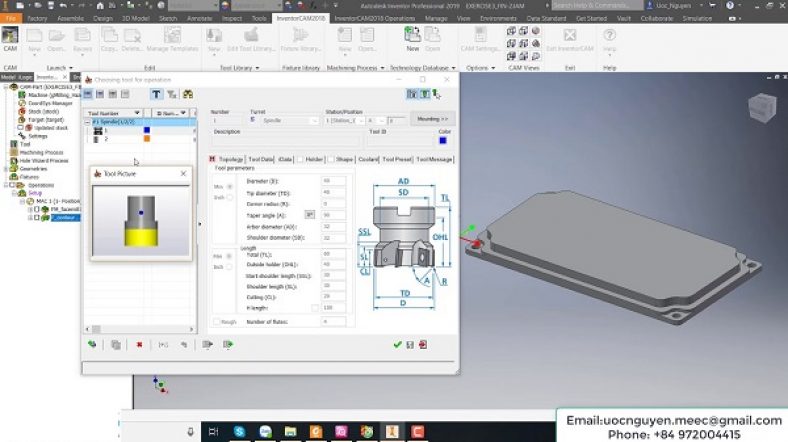Image resolution: width=788 pixels, height=442 pixels.
Task: Click the blue Color swatch
Action: point(442,142)
